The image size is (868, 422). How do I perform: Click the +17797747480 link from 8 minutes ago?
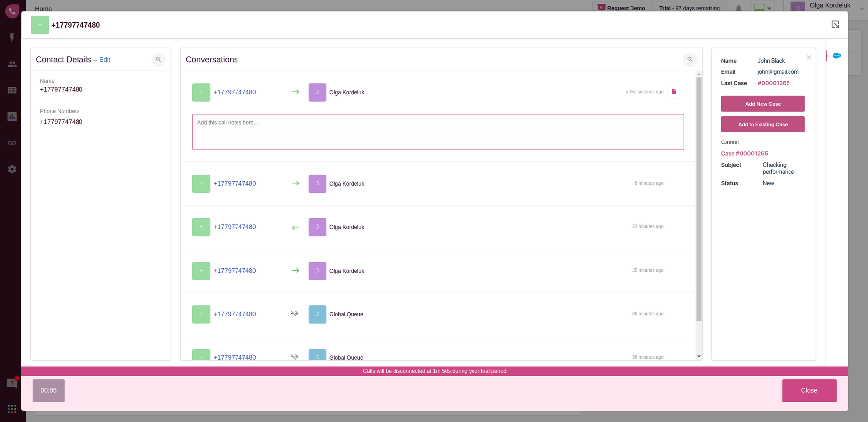point(235,184)
